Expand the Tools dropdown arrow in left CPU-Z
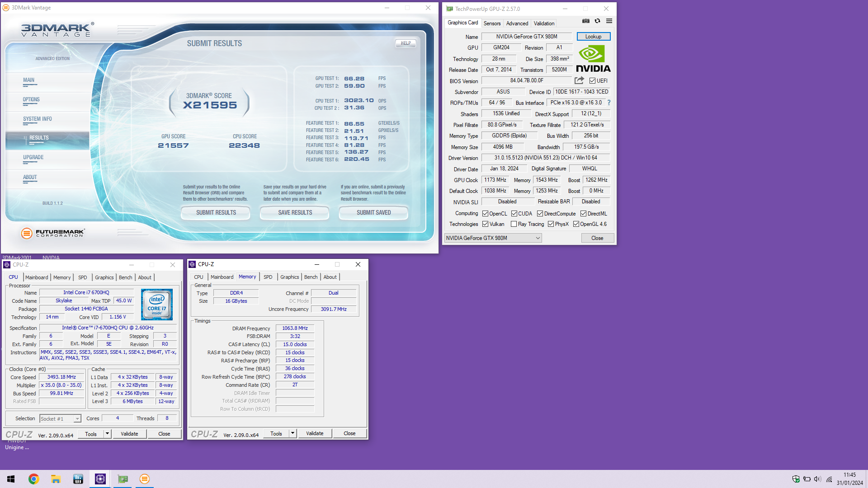The height and width of the screenshot is (488, 868). tap(107, 434)
